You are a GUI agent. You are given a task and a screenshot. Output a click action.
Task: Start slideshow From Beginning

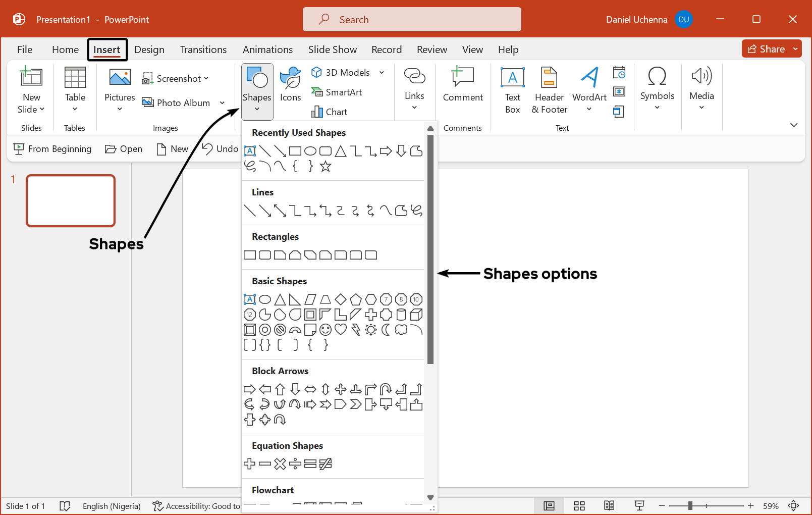pos(52,149)
